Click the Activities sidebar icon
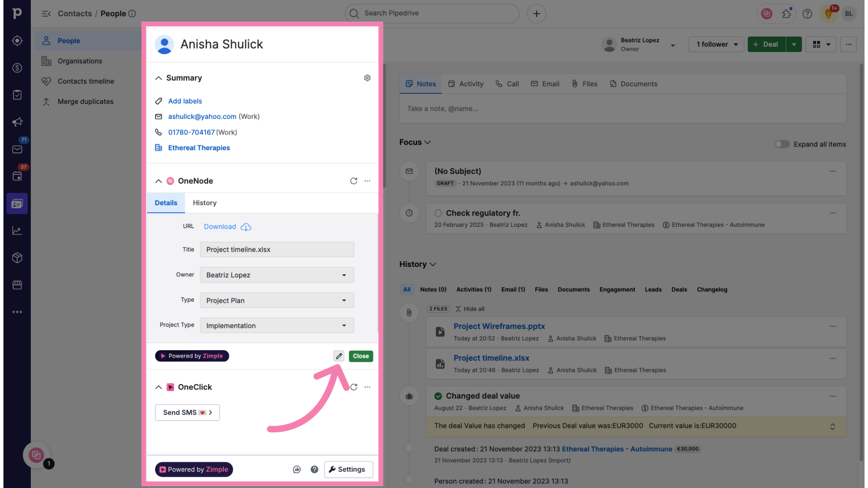Screen dimensions: 868x488 16,176
